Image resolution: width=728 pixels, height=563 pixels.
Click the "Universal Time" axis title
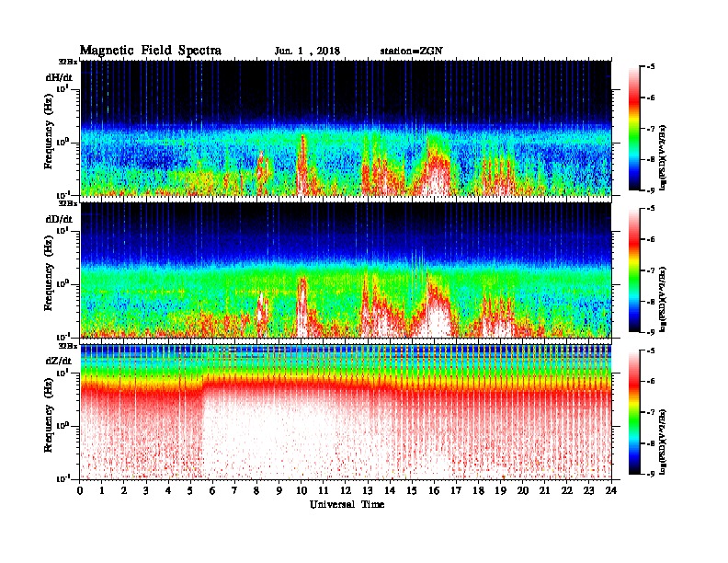[347, 504]
